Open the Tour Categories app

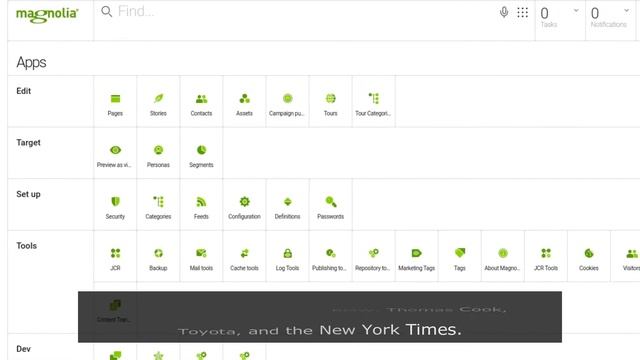pos(373,102)
